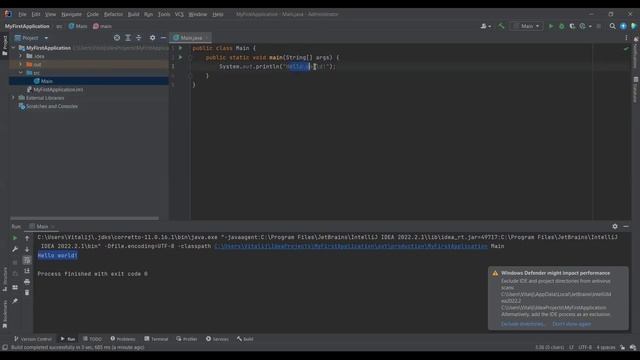
Task: Open Problems tool window
Action: 123,339
